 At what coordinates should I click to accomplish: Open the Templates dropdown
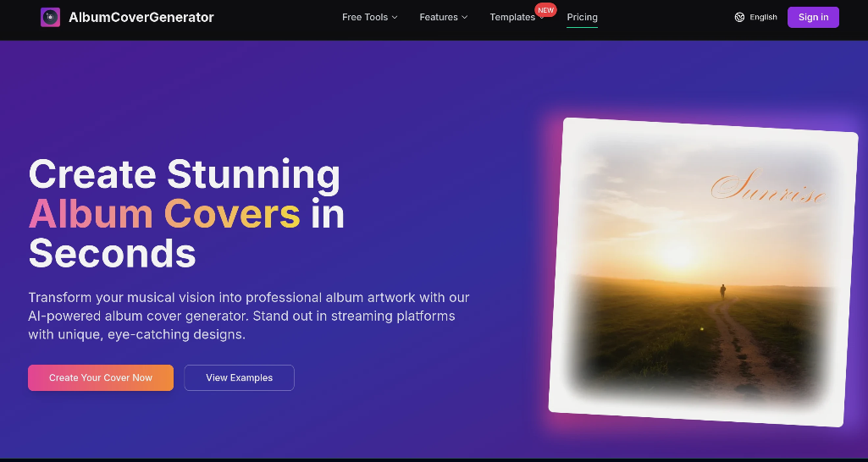(512, 17)
